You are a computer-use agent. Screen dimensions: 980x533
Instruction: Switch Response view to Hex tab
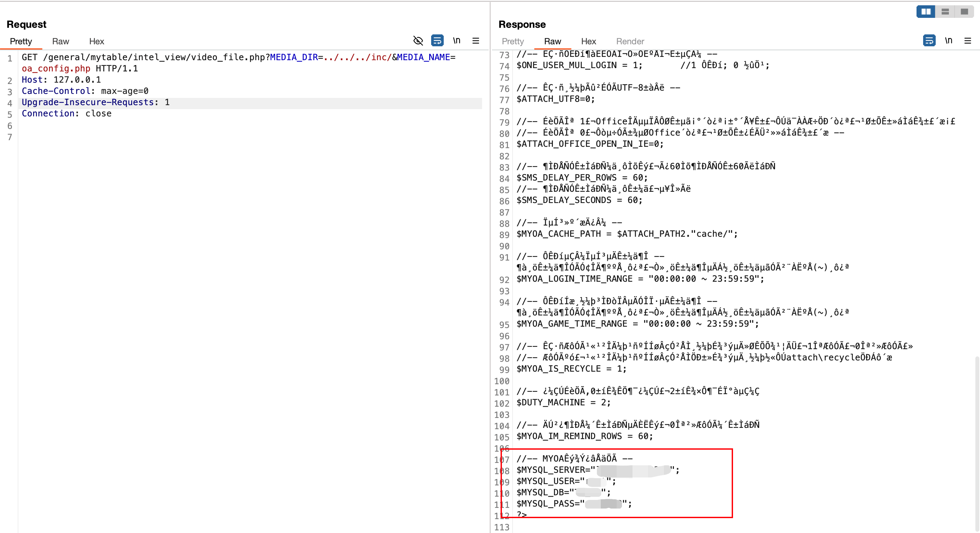(x=588, y=41)
